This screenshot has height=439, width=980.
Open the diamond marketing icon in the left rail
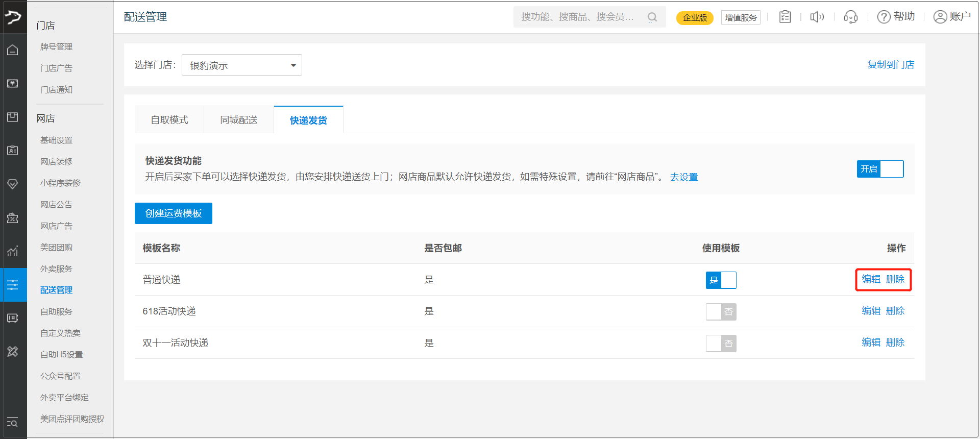tap(13, 184)
